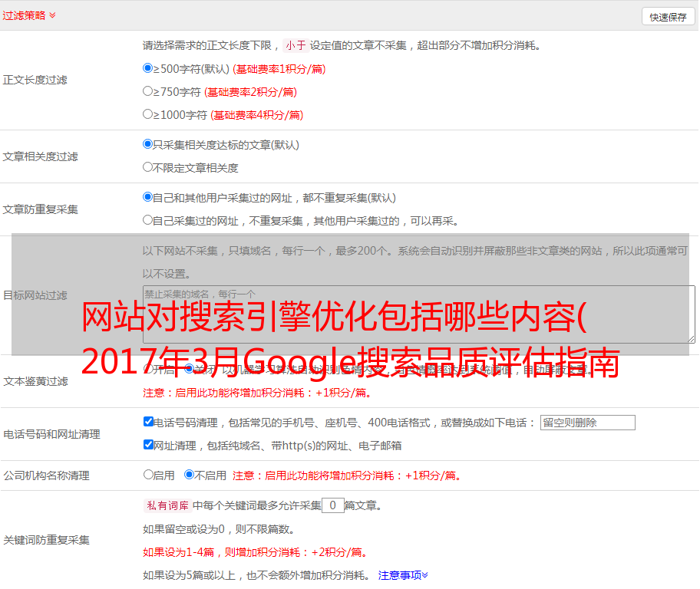Toggle the 电话号码清理 checkbox

(x=149, y=422)
